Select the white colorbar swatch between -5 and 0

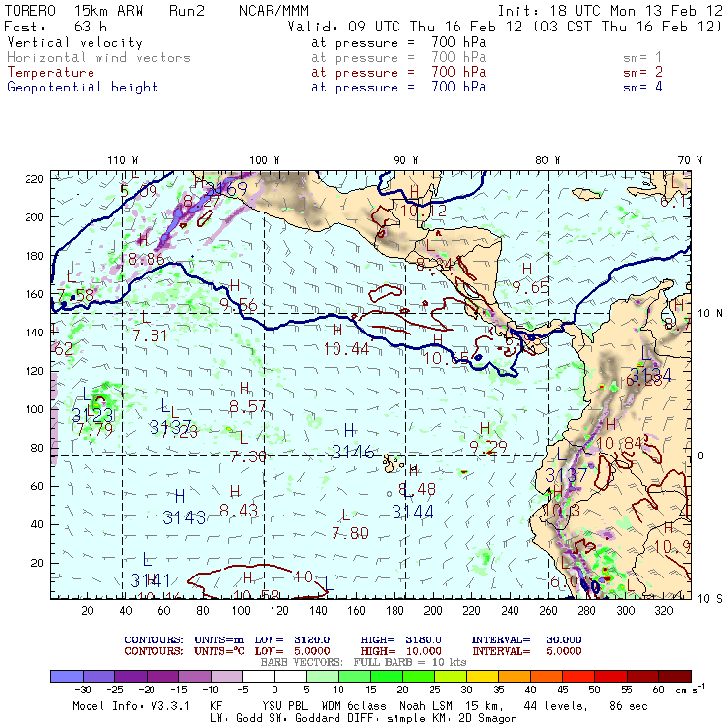click(x=259, y=676)
